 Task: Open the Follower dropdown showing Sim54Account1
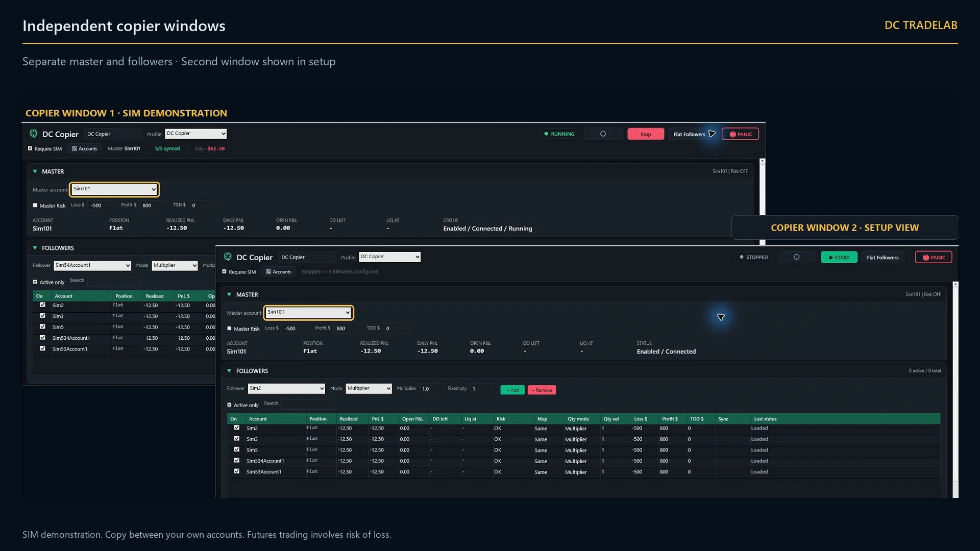92,265
